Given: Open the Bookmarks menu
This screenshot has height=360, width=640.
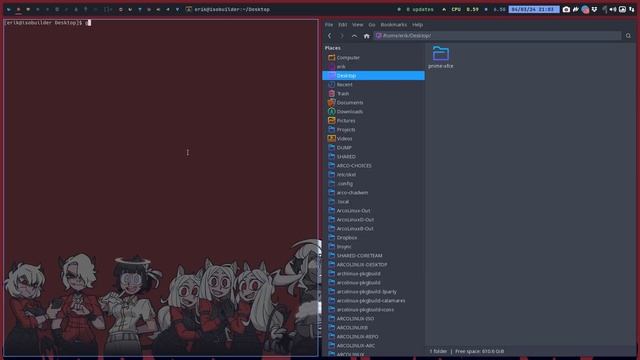Looking at the screenshot, I should [x=393, y=25].
